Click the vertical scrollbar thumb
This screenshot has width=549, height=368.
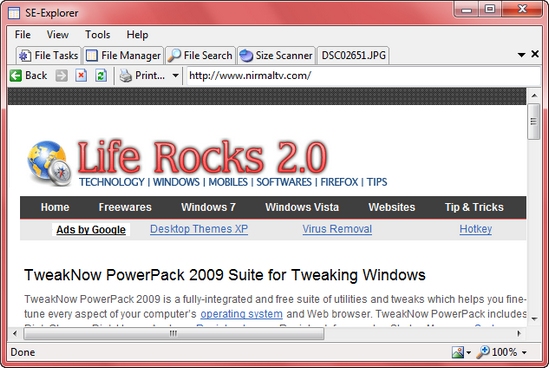(x=534, y=122)
